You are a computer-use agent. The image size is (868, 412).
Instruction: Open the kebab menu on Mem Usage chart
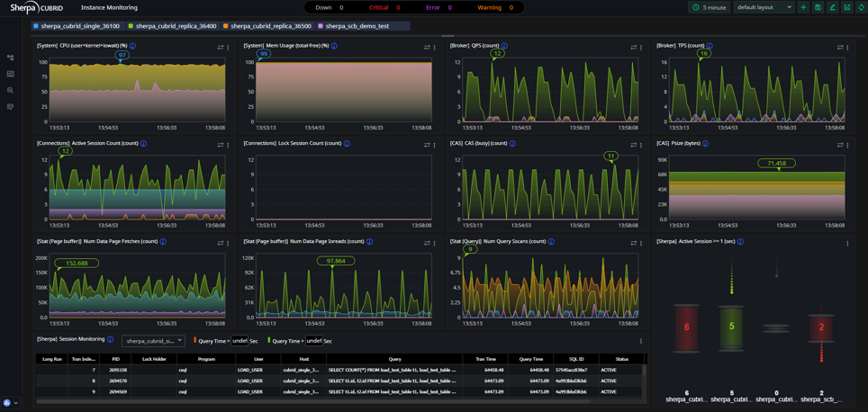click(x=435, y=48)
